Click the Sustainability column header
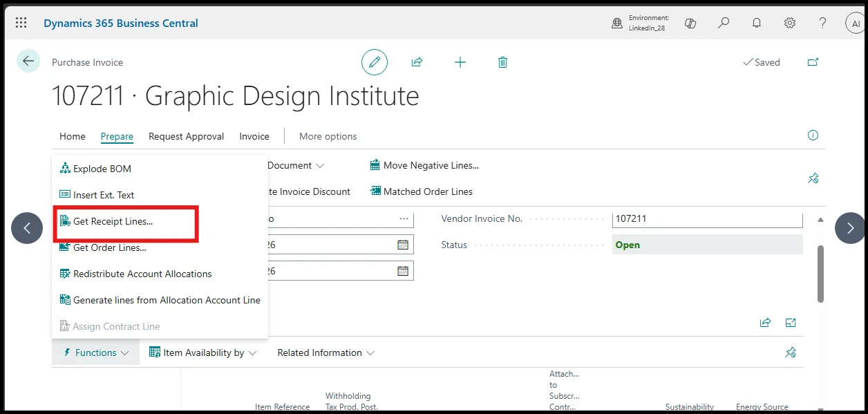The width and height of the screenshot is (868, 414). 690,407
